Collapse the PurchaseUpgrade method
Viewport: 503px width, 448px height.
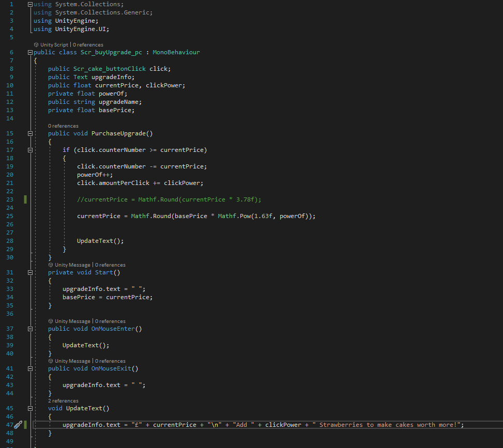[x=30, y=133]
